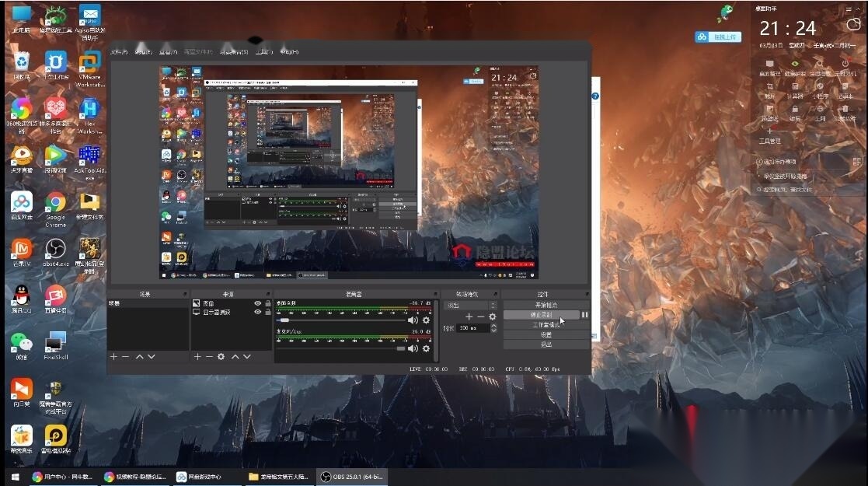The image size is (868, 486).
Task: Add a scene transition with plus icon
Action: (x=469, y=316)
